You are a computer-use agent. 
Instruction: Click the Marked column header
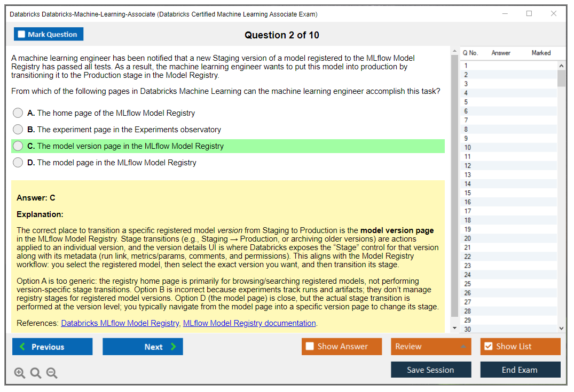coord(541,53)
